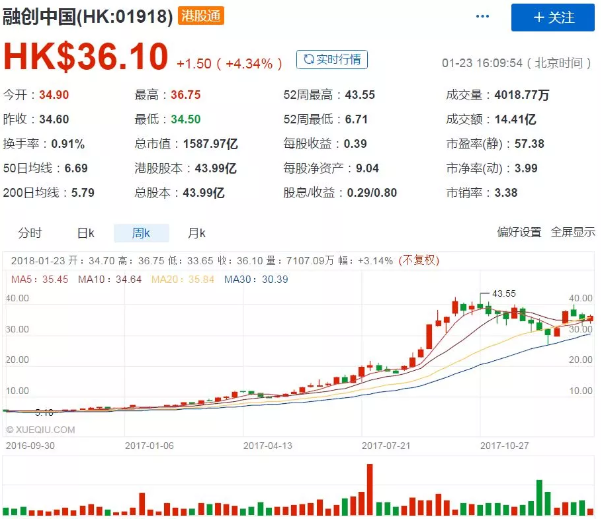Click the 43.55 peak price marker
The image size is (601, 519).
[x=504, y=294]
